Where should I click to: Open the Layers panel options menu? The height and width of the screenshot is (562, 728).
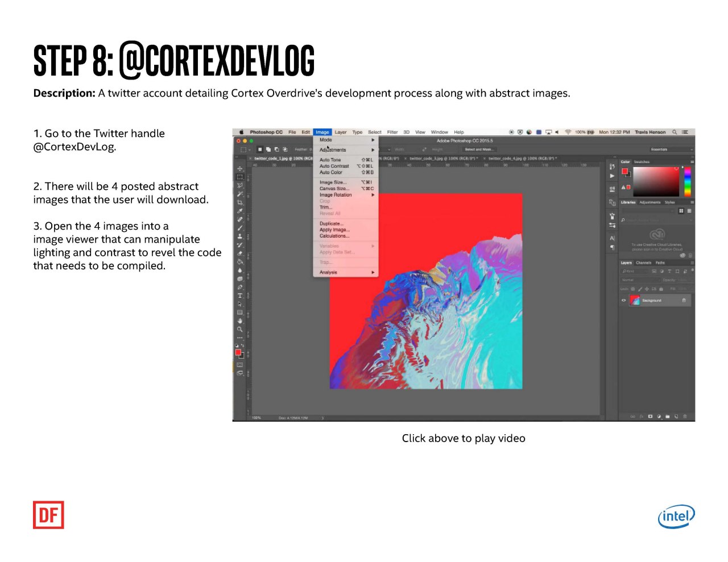tap(692, 263)
